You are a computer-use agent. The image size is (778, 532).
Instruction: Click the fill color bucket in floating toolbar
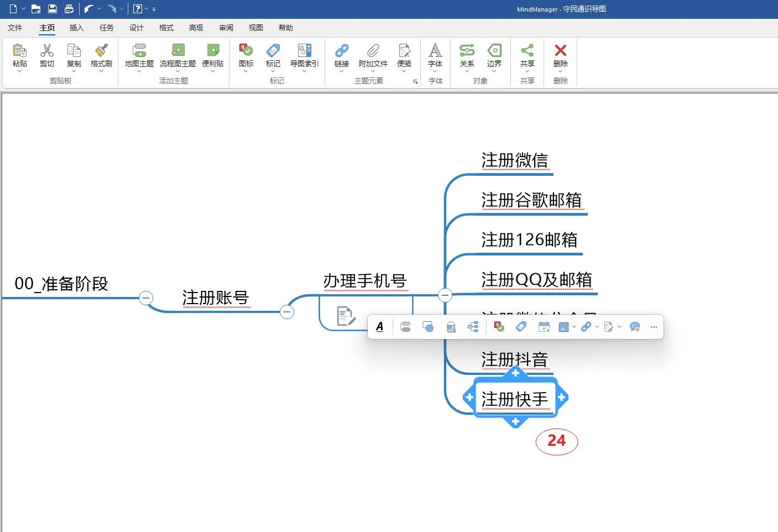451,327
